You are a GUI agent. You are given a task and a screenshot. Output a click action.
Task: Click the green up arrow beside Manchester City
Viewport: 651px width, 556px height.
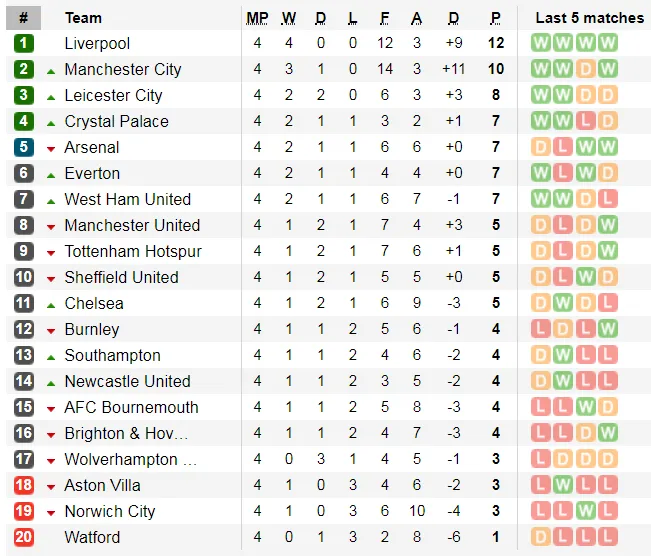[x=51, y=70]
